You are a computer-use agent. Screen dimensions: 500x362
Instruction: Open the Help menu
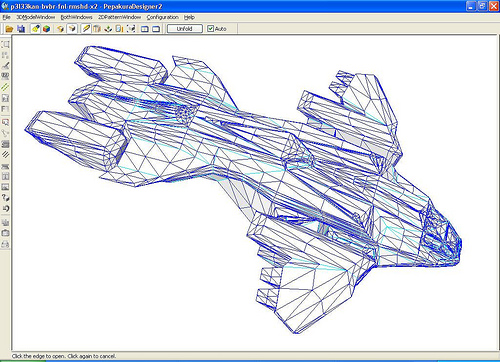tap(189, 17)
